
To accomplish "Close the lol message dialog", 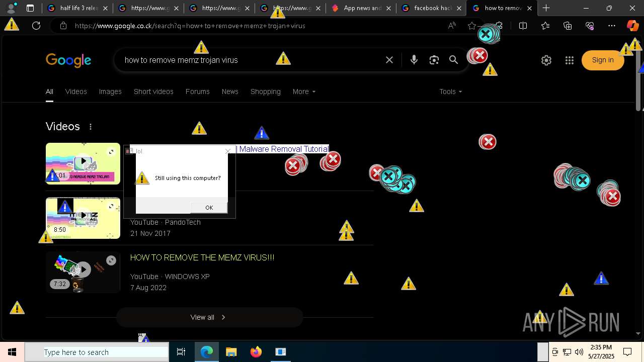I will pos(228,151).
